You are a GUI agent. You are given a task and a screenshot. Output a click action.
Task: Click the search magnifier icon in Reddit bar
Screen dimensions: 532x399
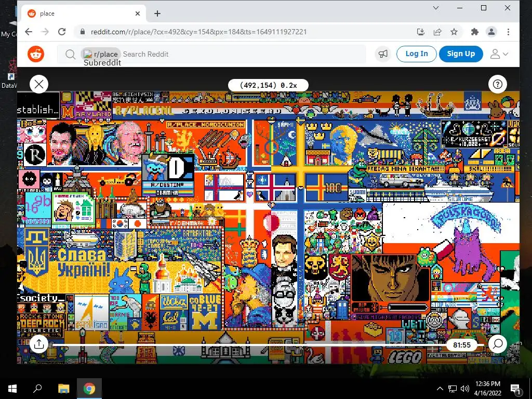70,54
